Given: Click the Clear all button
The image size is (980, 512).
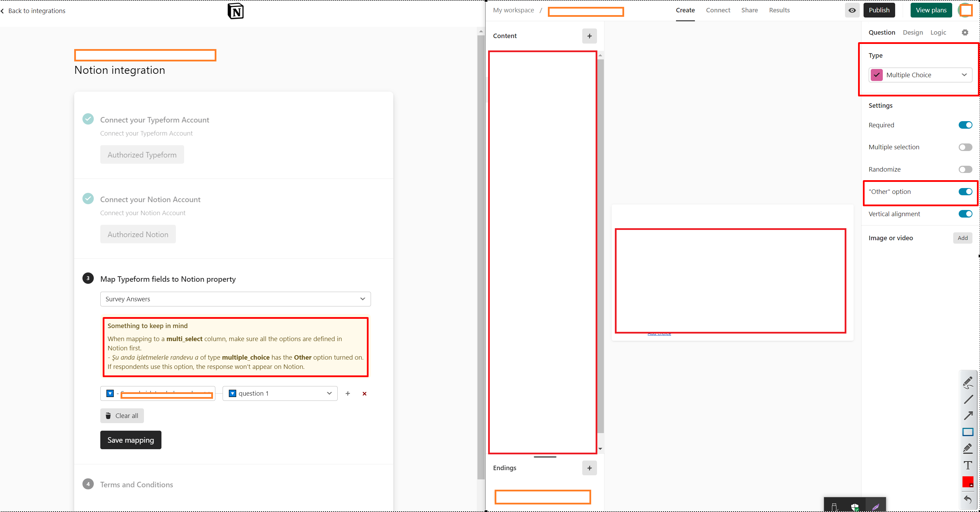Looking at the screenshot, I should 122,416.
